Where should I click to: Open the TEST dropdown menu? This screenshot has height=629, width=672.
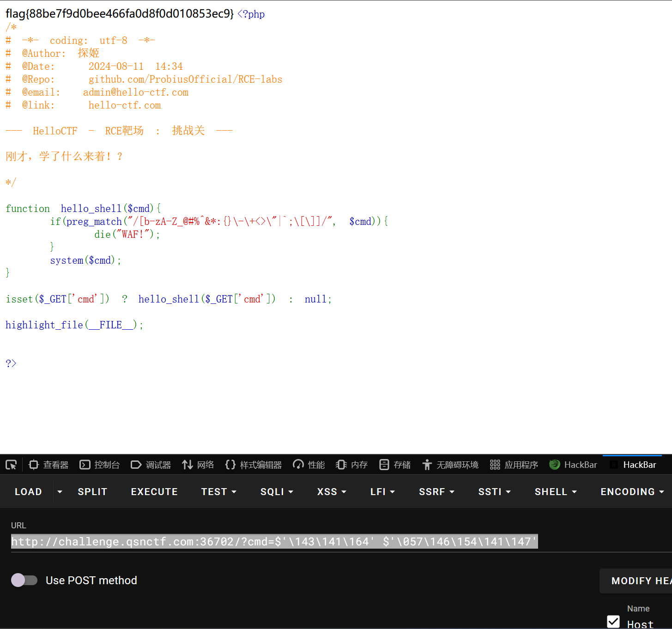pos(218,492)
